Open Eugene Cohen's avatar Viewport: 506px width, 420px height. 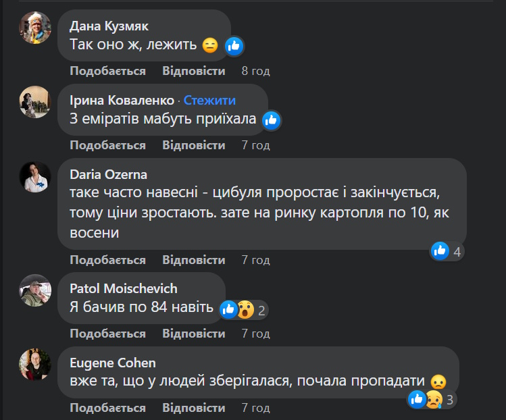pyautogui.click(x=34, y=365)
